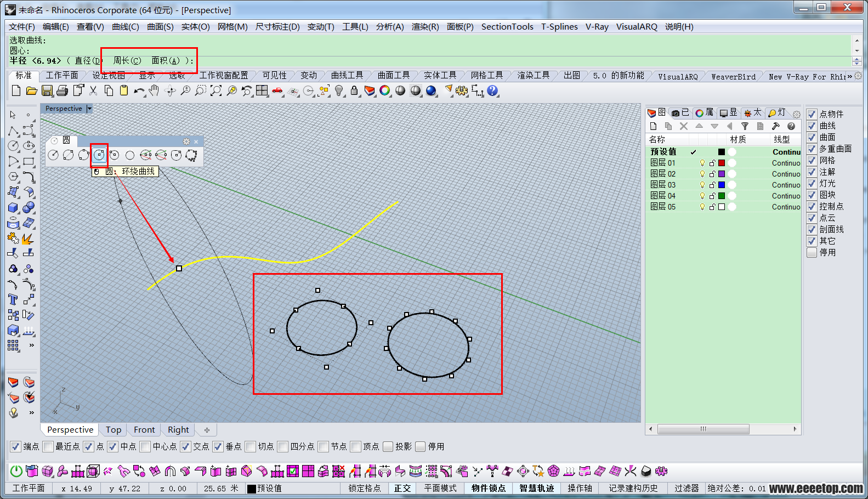Toggle the 端点 (End) osnap checkbox

tap(16, 446)
